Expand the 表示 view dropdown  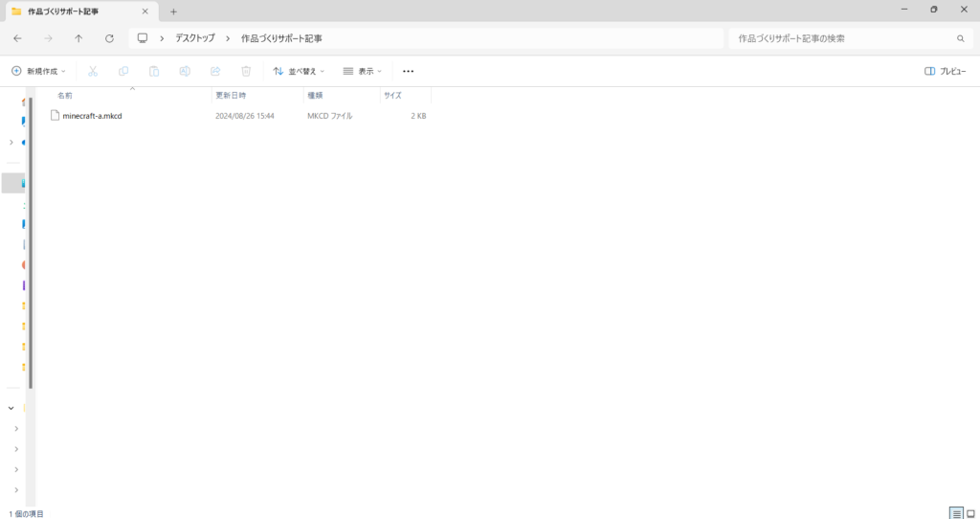[x=362, y=71]
